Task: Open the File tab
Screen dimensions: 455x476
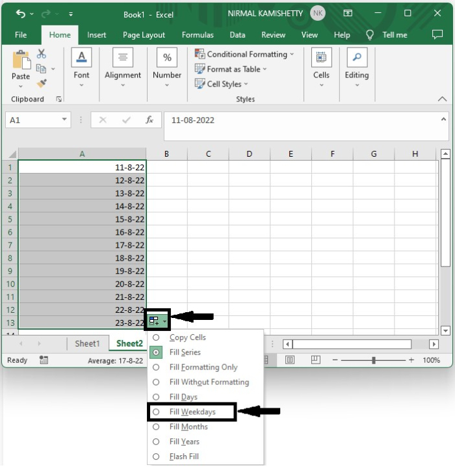Action: coord(21,35)
